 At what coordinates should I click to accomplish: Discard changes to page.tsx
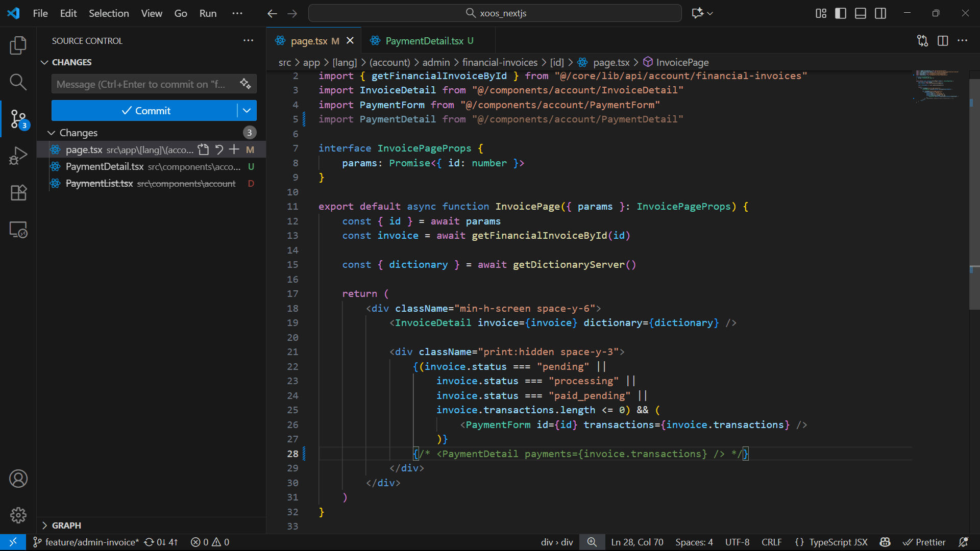219,149
